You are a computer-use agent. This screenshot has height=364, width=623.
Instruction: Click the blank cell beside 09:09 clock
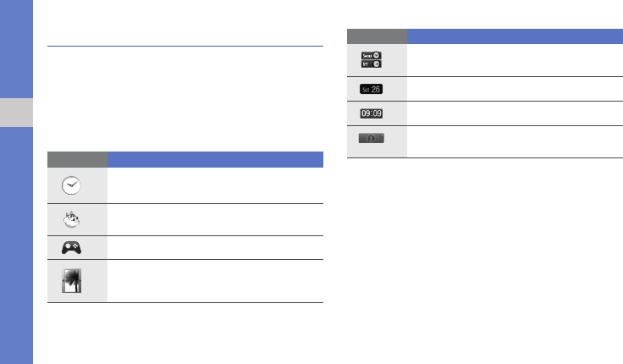tap(515, 113)
